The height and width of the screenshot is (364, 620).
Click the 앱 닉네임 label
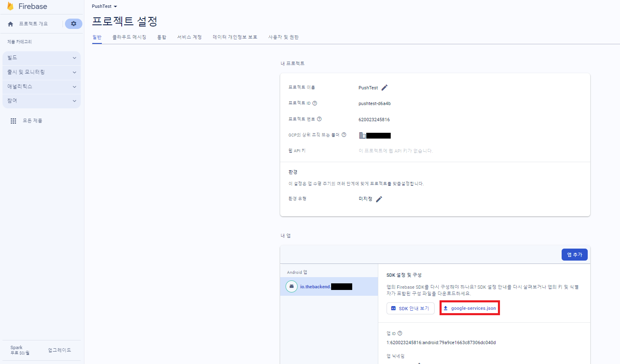pyautogui.click(x=396, y=356)
